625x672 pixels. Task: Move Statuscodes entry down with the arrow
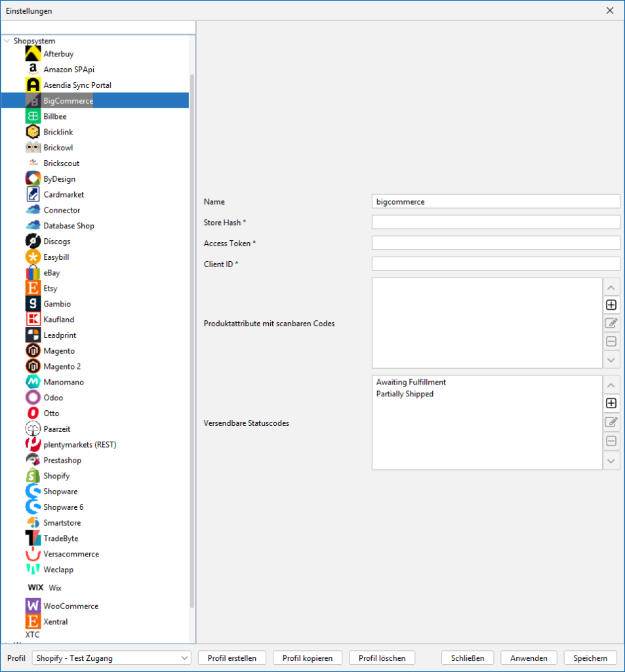pyautogui.click(x=611, y=461)
